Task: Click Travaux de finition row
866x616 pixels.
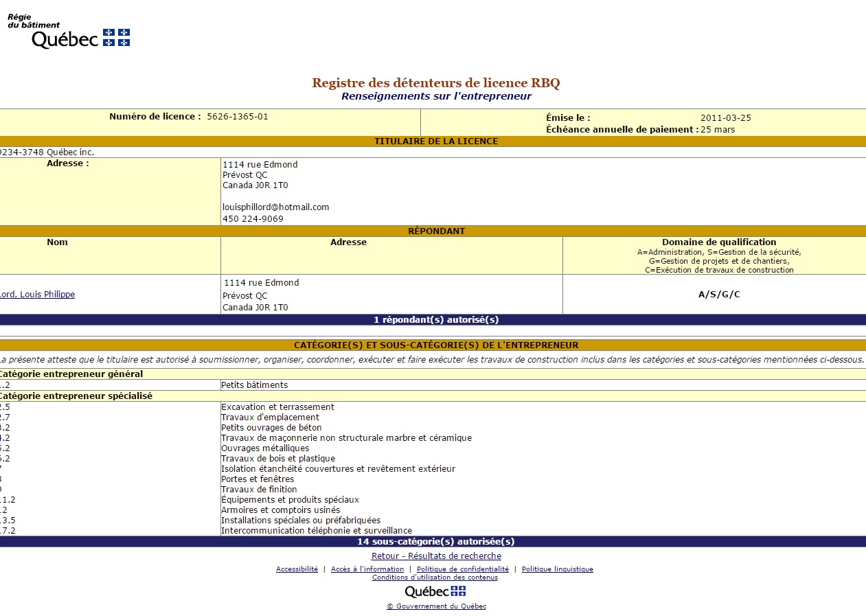Action: pos(433,490)
